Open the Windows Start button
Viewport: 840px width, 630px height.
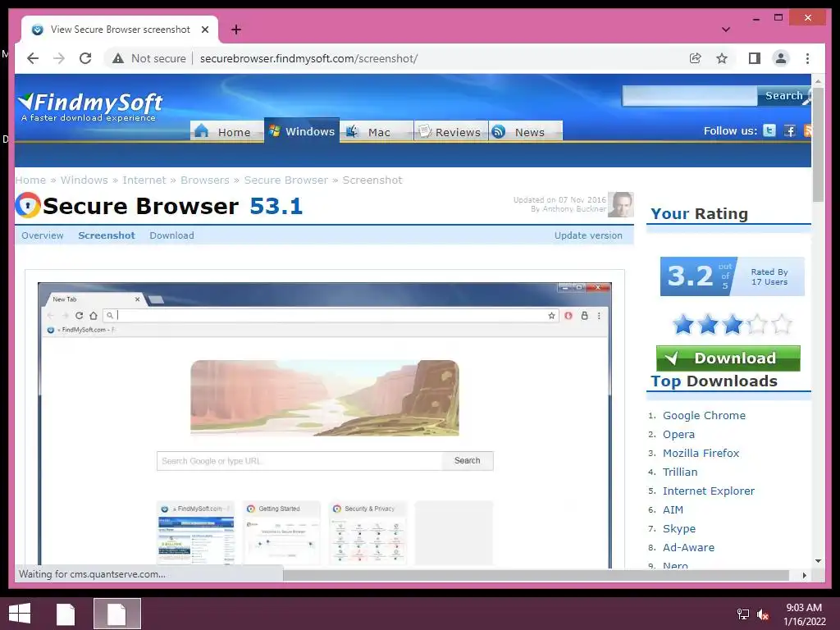click(20, 614)
